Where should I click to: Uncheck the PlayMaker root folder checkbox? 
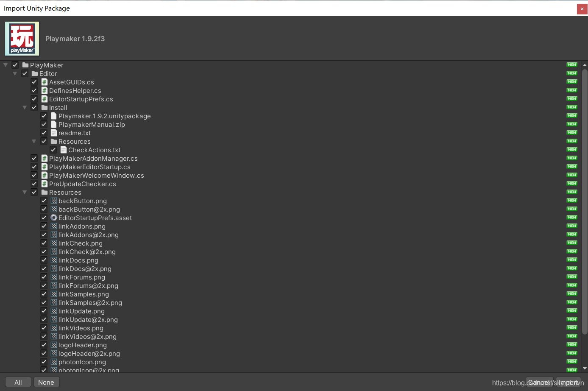pos(15,65)
